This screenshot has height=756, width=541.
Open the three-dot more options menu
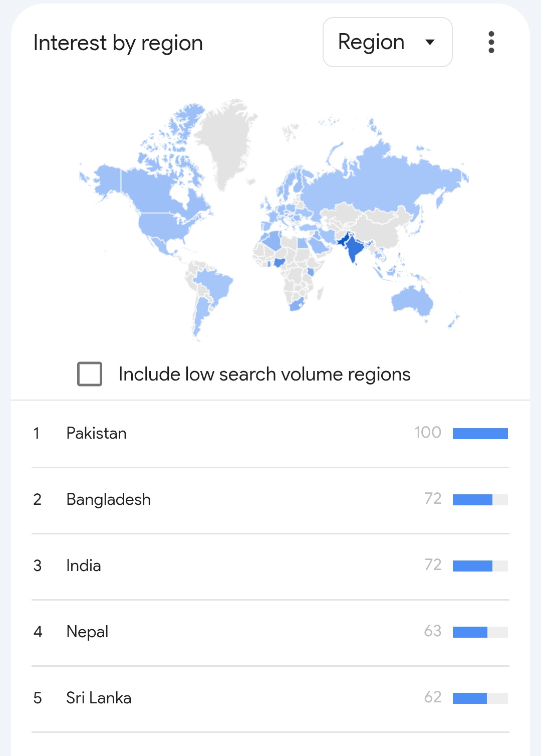pos(491,42)
